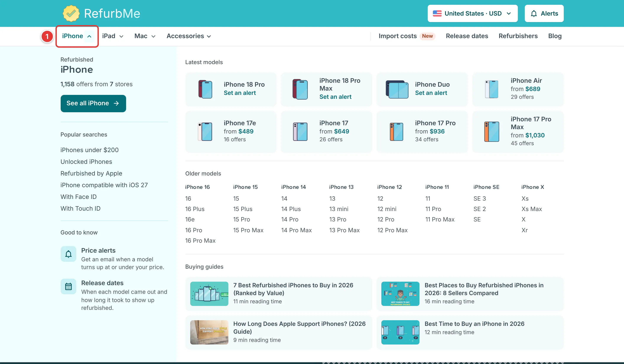Open iPhones under $200 search

[89, 150]
